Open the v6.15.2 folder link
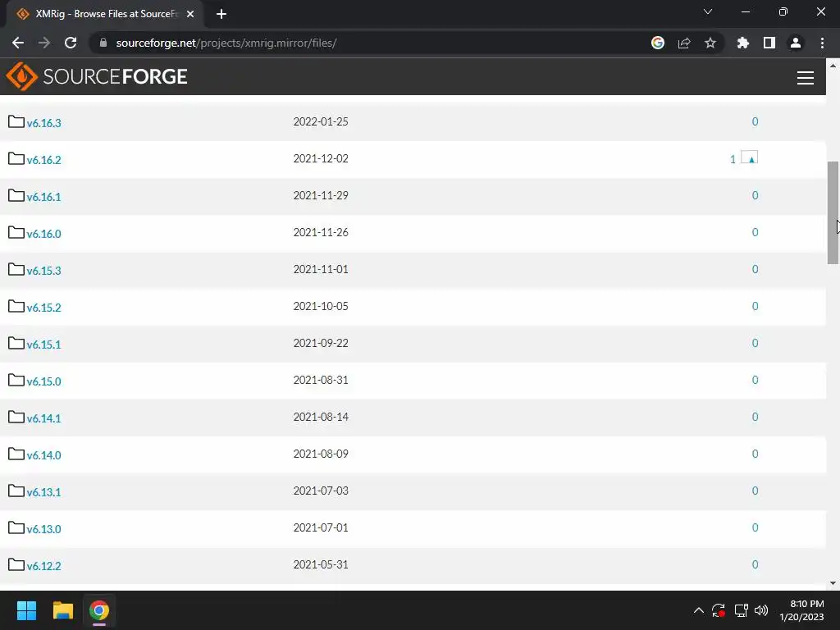Image resolution: width=840 pixels, height=630 pixels. click(x=44, y=308)
